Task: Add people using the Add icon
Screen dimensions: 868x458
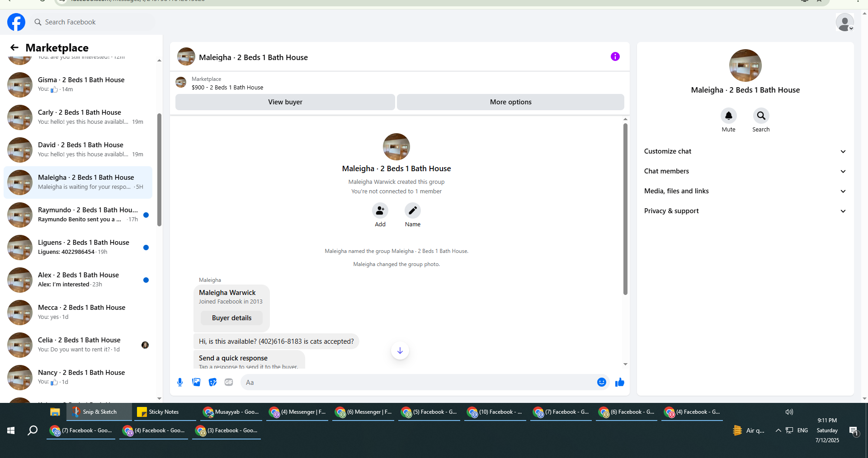Action: point(380,210)
